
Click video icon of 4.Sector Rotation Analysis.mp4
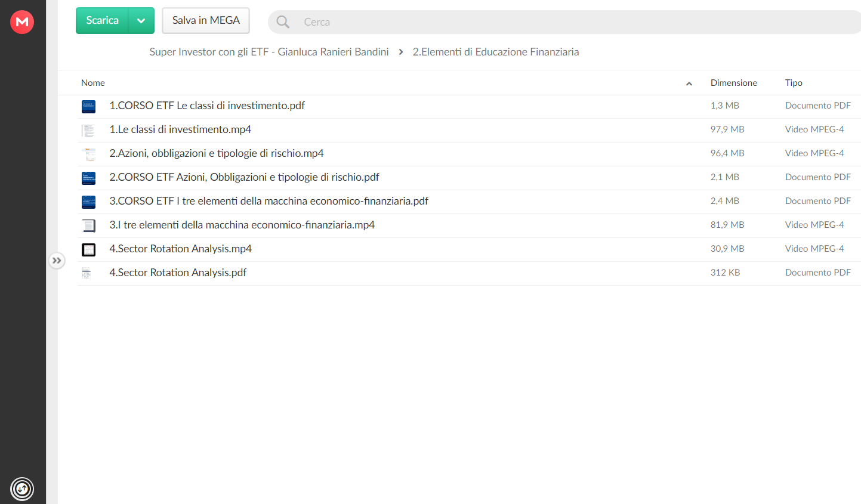pos(88,250)
